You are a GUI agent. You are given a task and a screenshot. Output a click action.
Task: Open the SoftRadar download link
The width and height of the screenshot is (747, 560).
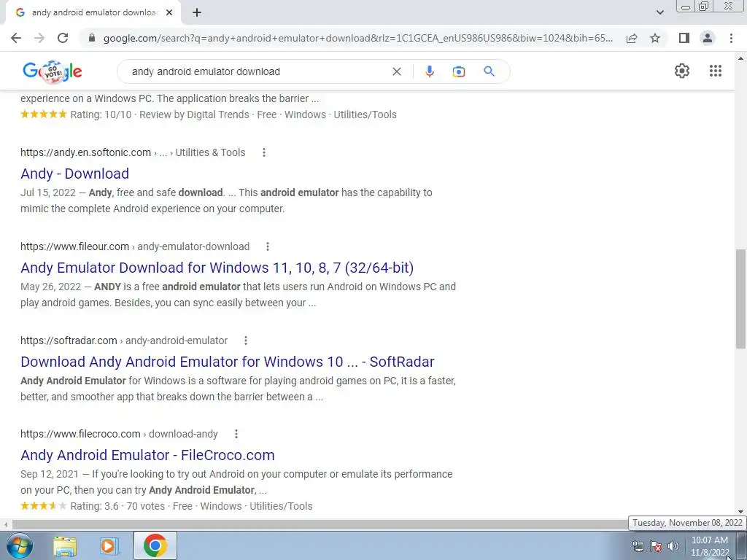point(228,362)
